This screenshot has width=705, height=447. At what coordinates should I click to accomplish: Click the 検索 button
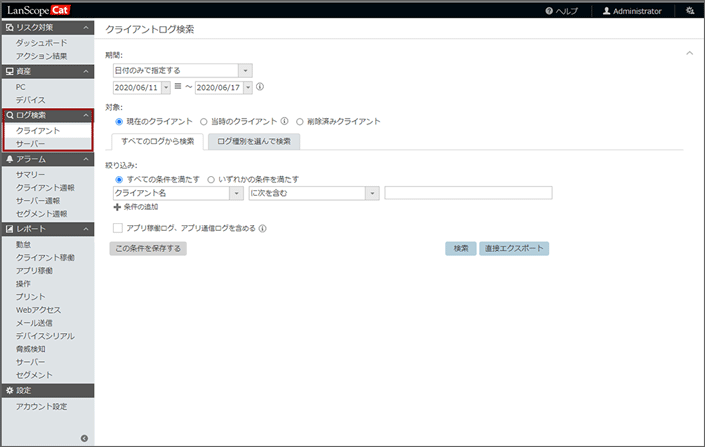460,248
